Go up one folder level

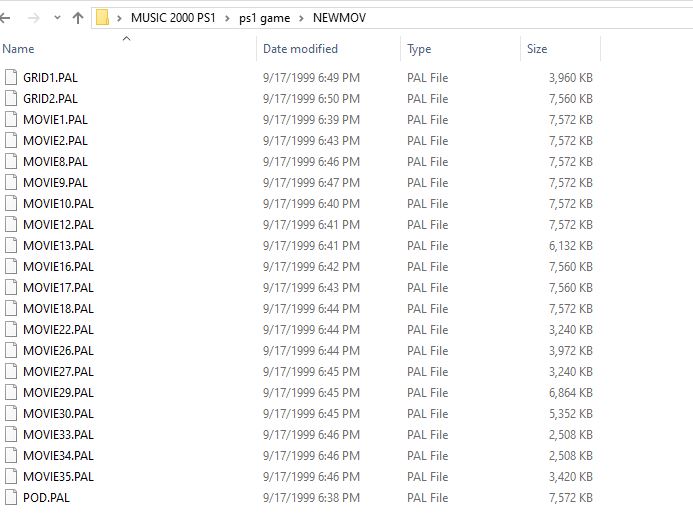[78, 18]
